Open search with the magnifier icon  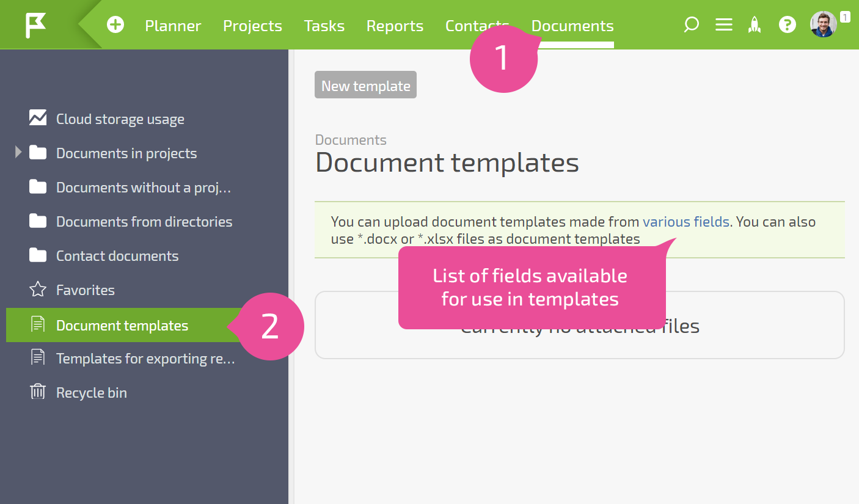tap(691, 25)
